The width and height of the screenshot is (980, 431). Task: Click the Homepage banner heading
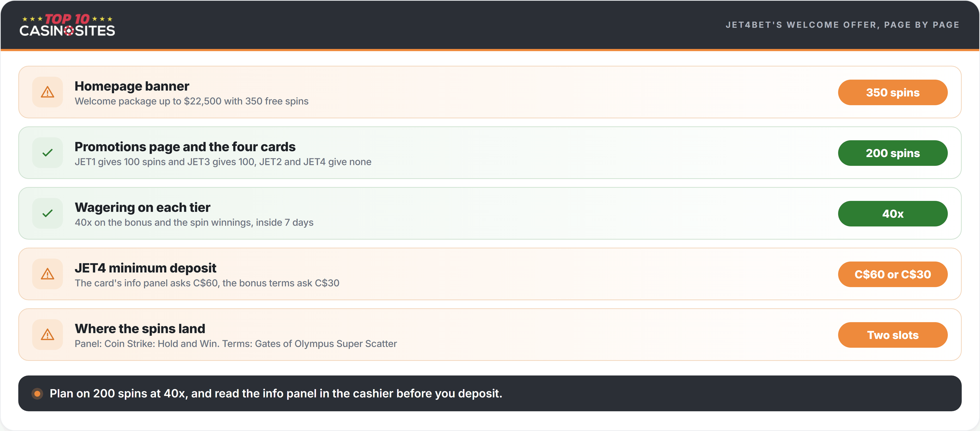[x=132, y=86]
